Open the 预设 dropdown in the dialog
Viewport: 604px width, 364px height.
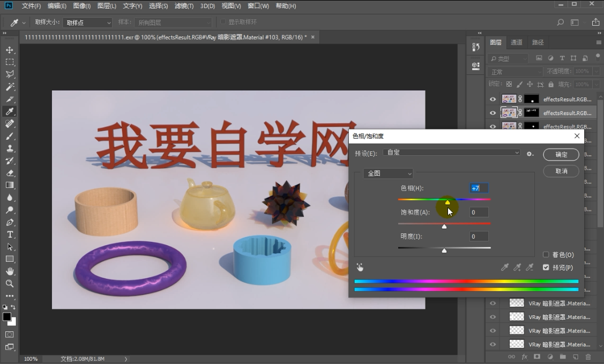(452, 153)
